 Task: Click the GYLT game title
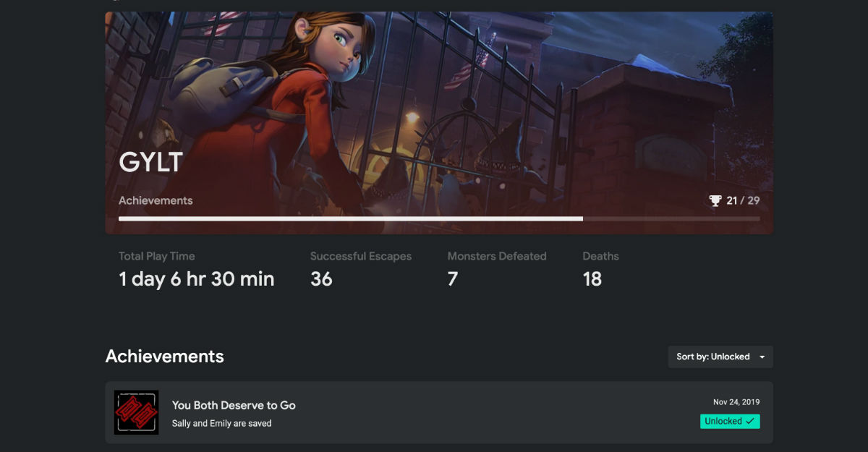[150, 163]
